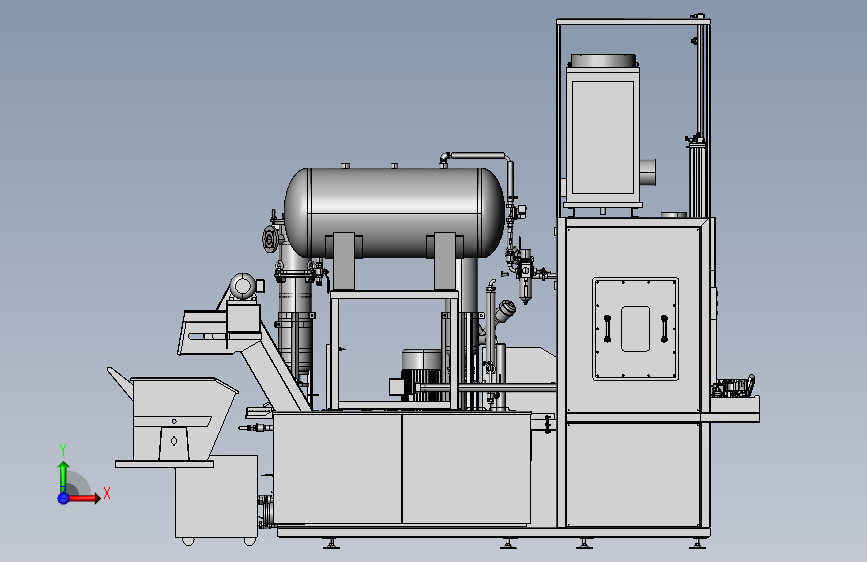Click the green Y axis arrow of triad
Viewport: 867px width, 562px height.
(63, 477)
